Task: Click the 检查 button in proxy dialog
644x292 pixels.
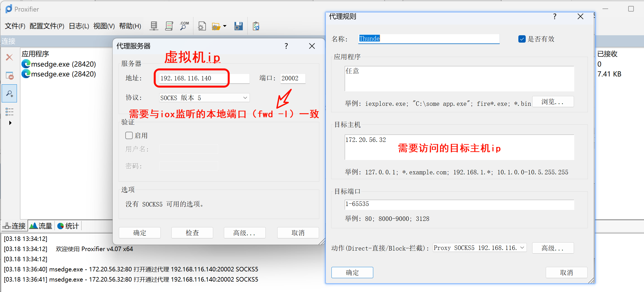Action: pyautogui.click(x=192, y=233)
